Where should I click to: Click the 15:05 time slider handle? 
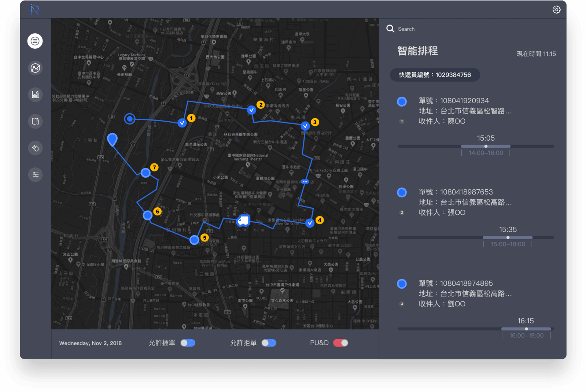(486, 146)
